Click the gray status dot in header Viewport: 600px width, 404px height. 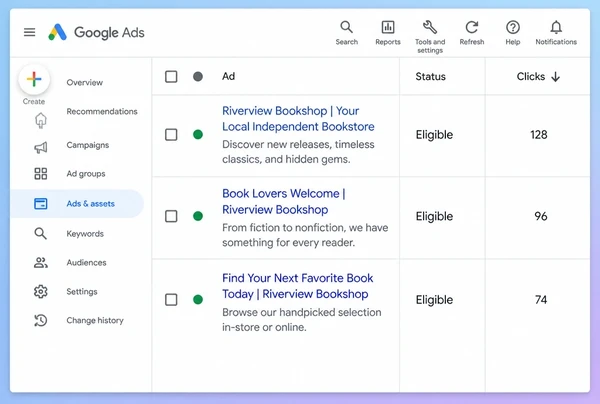tap(198, 77)
